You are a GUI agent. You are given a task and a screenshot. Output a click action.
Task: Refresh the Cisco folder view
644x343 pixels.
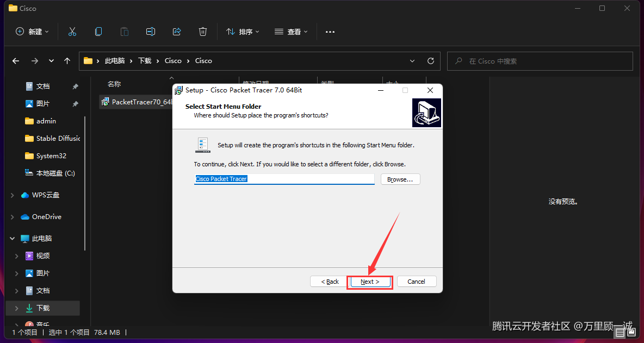pos(431,61)
